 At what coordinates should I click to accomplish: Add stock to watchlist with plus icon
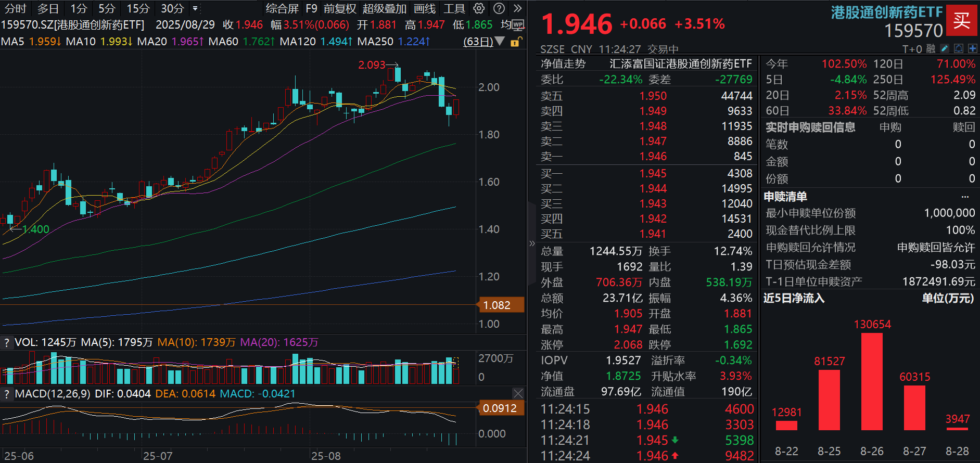coord(972,48)
